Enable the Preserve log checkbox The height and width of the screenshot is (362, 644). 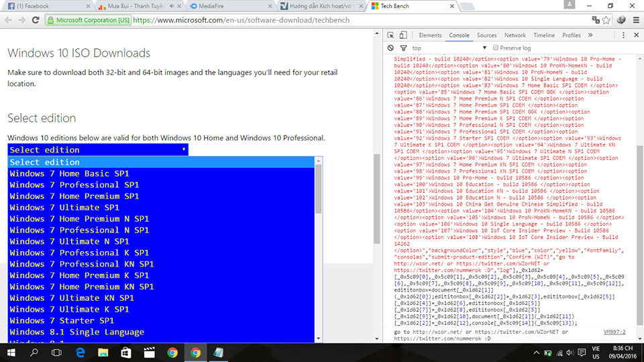pyautogui.click(x=496, y=48)
